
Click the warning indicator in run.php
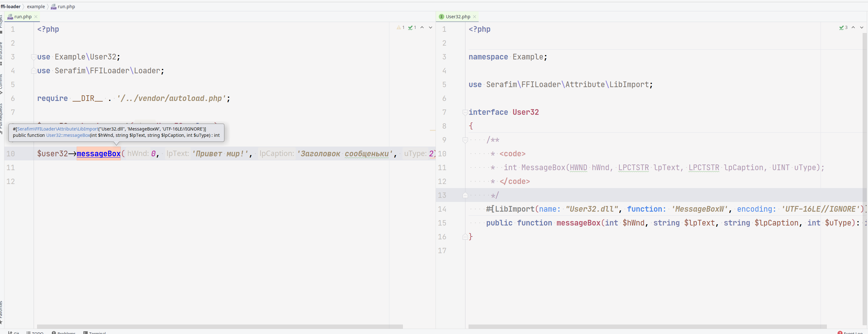point(400,28)
